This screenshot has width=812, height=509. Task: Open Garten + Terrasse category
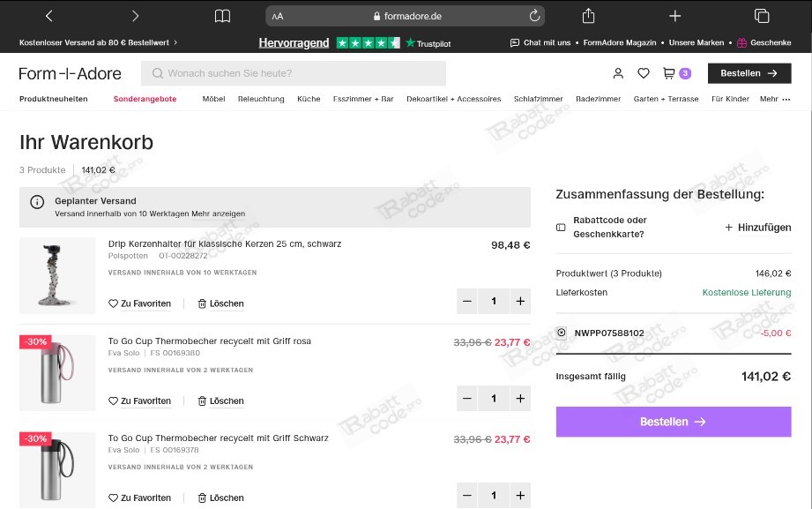(x=666, y=99)
